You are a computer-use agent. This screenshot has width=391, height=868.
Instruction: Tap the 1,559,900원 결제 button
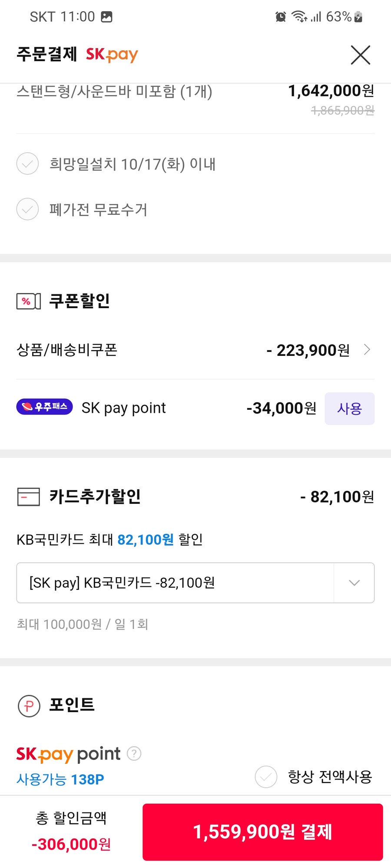(x=263, y=832)
